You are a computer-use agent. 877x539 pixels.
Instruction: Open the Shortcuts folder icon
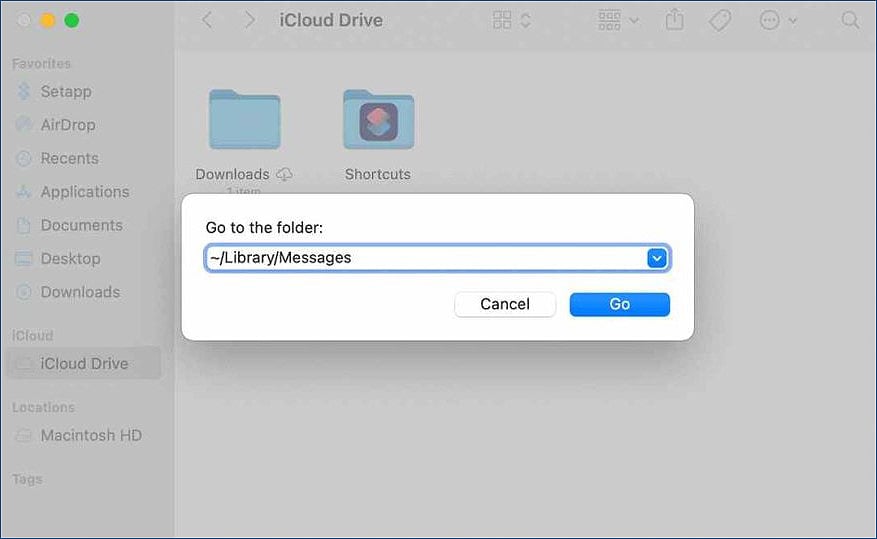379,119
